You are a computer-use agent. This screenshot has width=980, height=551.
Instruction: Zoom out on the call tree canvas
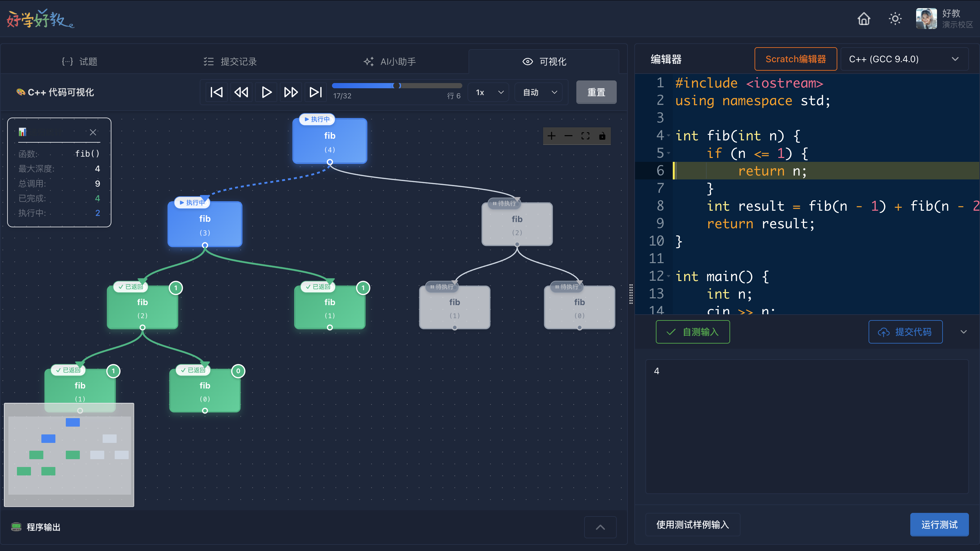pos(569,136)
